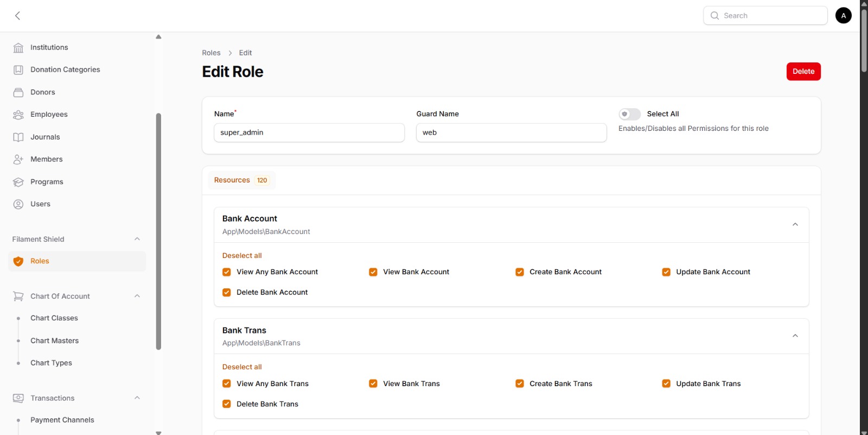The height and width of the screenshot is (435, 868).
Task: Click the Donors icon in sidebar
Action: coord(18,92)
